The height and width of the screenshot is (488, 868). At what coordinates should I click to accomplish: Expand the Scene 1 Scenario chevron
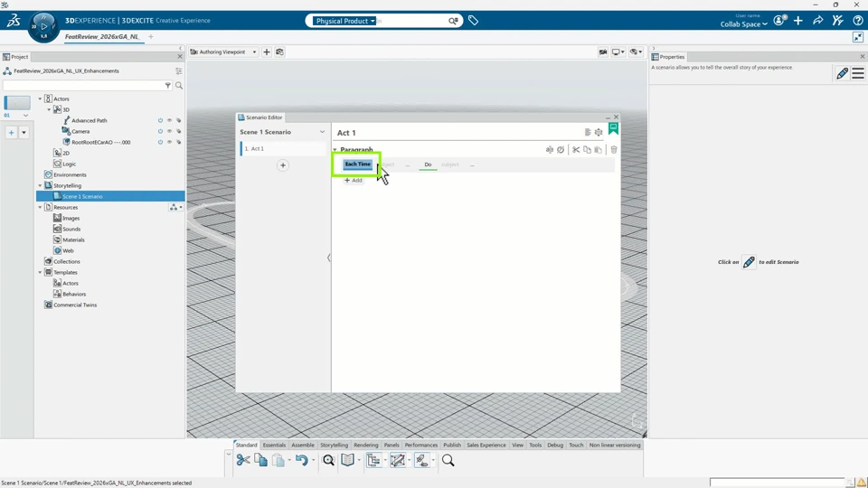(x=322, y=132)
